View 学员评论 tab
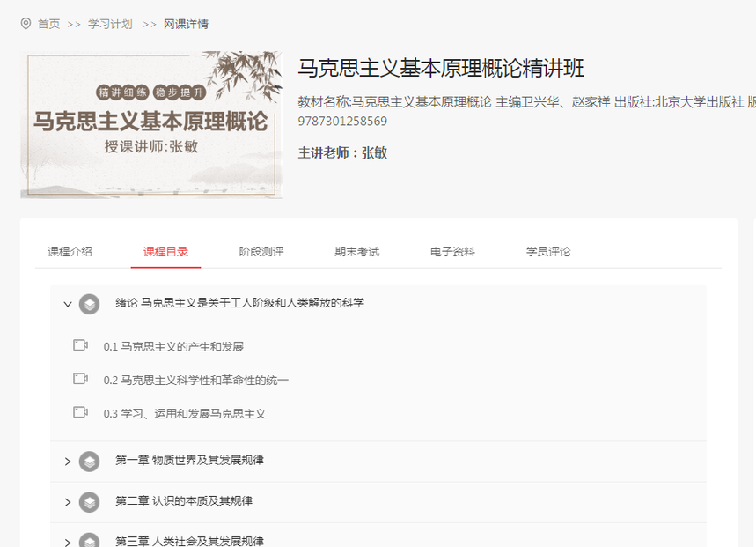This screenshot has width=756, height=547. click(548, 251)
